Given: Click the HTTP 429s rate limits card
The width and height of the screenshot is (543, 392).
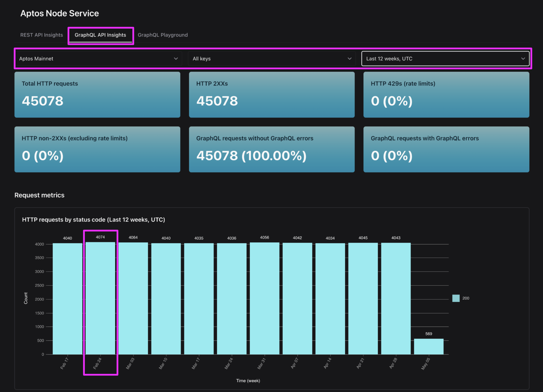Looking at the screenshot, I should click(446, 95).
